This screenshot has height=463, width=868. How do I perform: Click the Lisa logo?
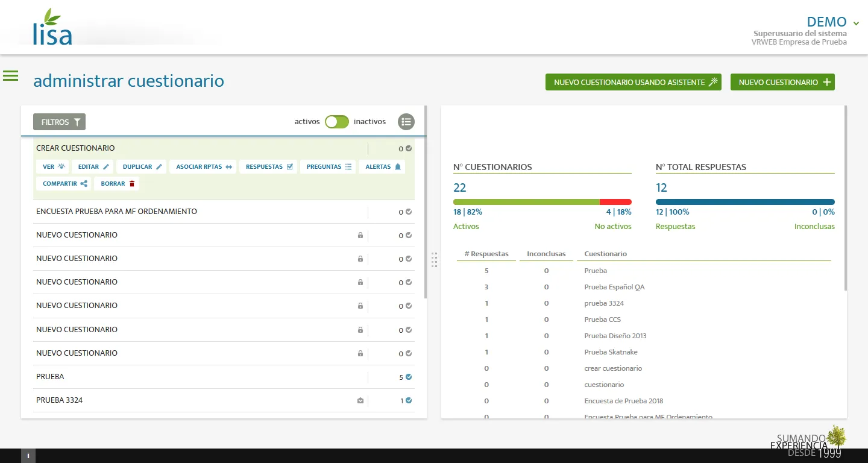click(x=52, y=28)
